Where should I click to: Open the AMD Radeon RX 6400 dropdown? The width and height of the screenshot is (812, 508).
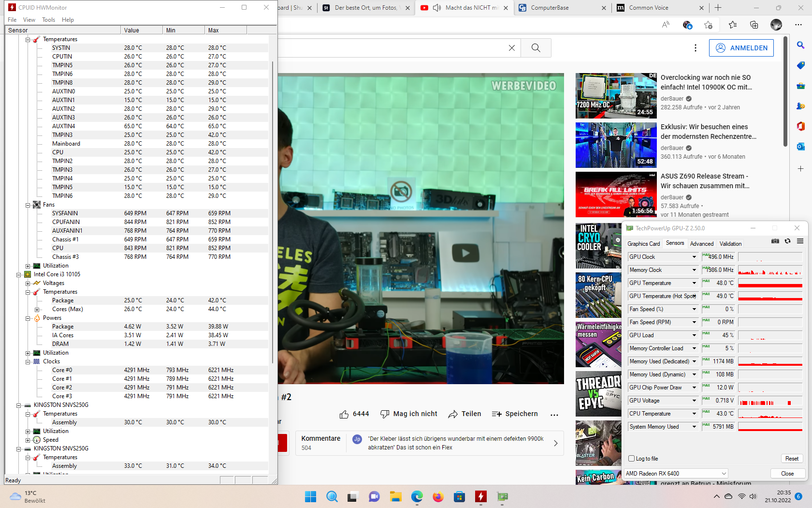pyautogui.click(x=724, y=474)
